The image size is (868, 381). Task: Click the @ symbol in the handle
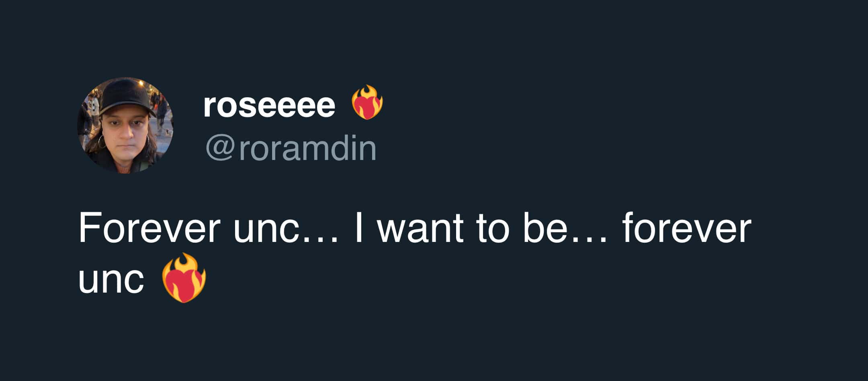221,148
